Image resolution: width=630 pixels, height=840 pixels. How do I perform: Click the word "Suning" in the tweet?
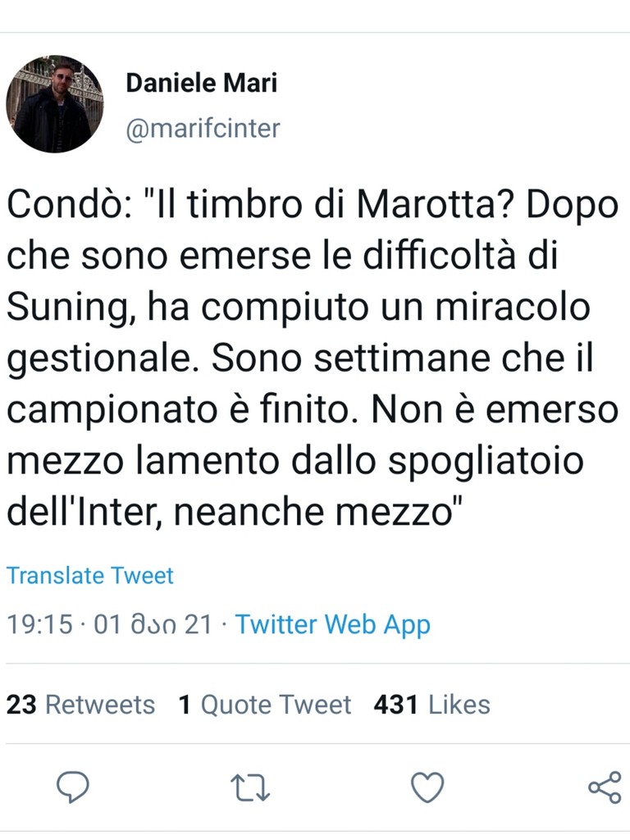click(70, 308)
